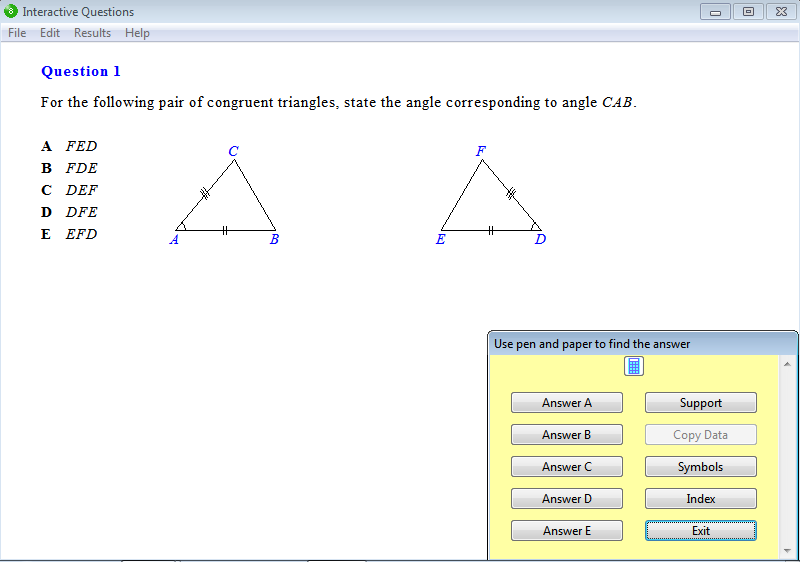800x562 pixels.
Task: Click the Exit button
Action: click(701, 531)
